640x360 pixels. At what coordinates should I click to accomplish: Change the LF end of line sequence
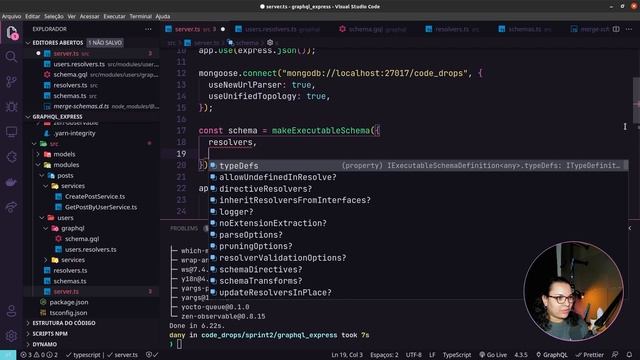point(432,355)
